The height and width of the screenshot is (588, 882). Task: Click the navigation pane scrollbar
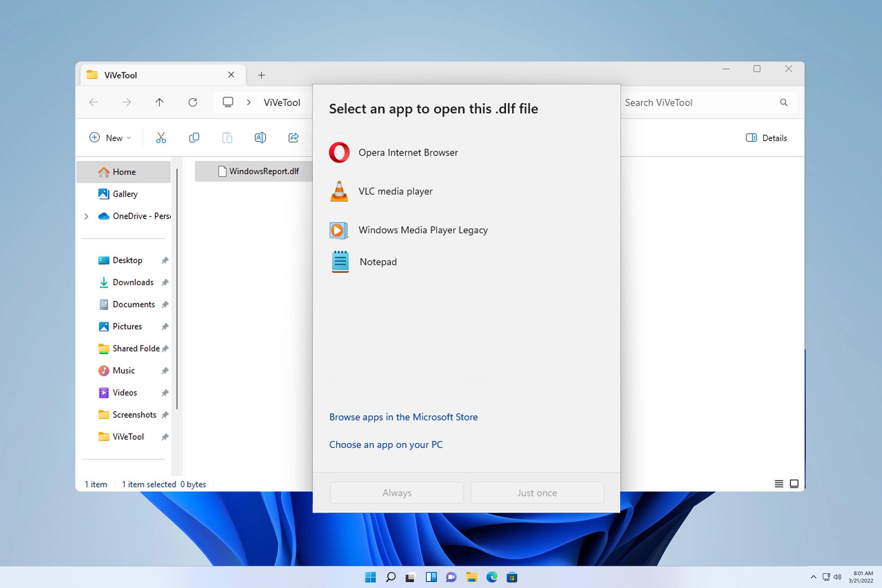click(x=177, y=288)
